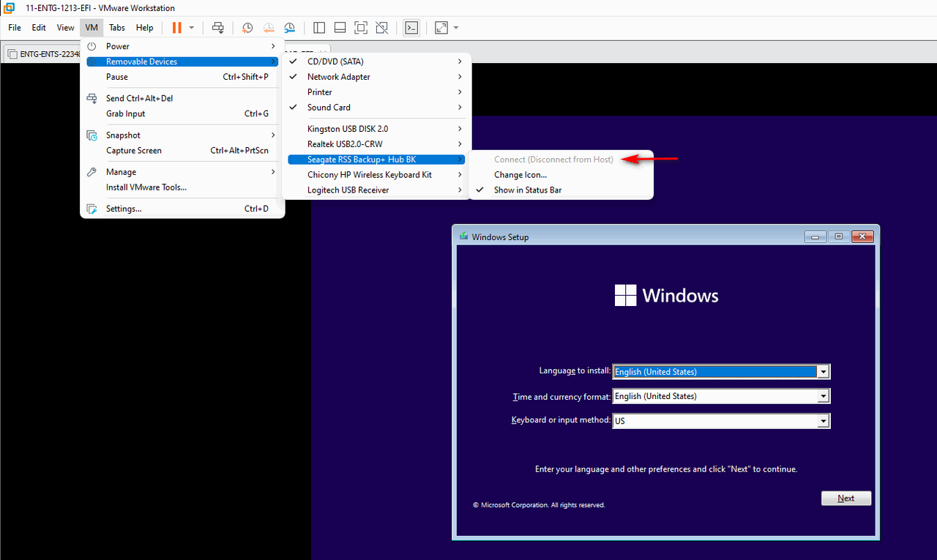
Task: Click the Revert to Snapshot toolbar icon
Action: (x=269, y=28)
